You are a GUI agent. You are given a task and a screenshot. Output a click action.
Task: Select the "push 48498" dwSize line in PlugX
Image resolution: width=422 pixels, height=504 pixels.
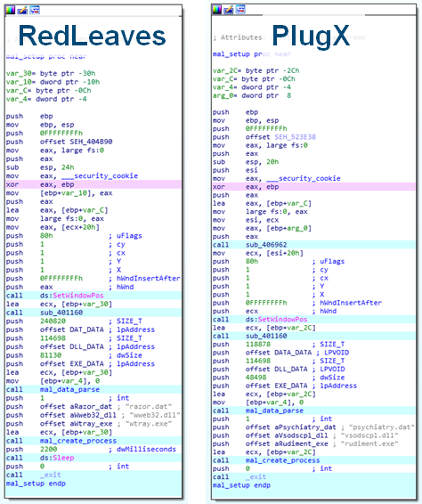(x=279, y=378)
